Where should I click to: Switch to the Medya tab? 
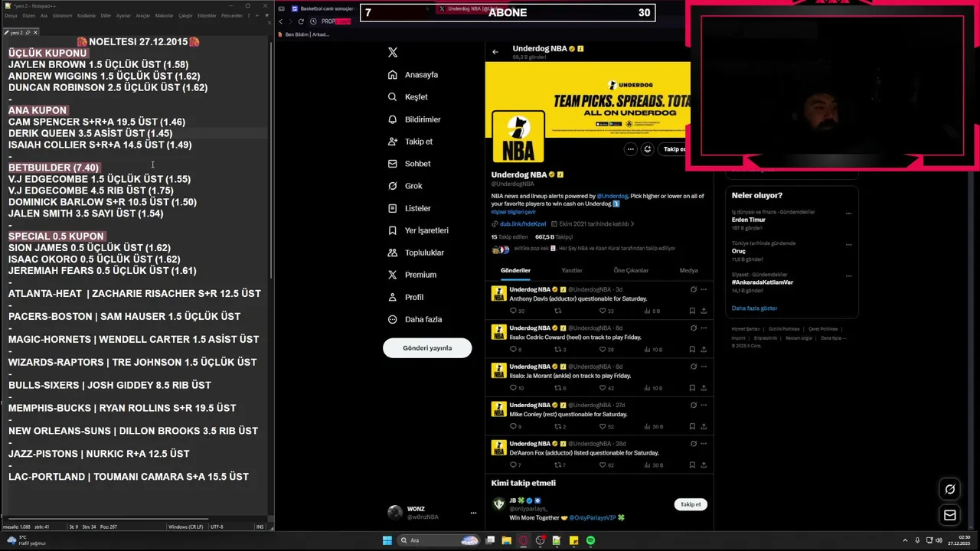point(688,270)
